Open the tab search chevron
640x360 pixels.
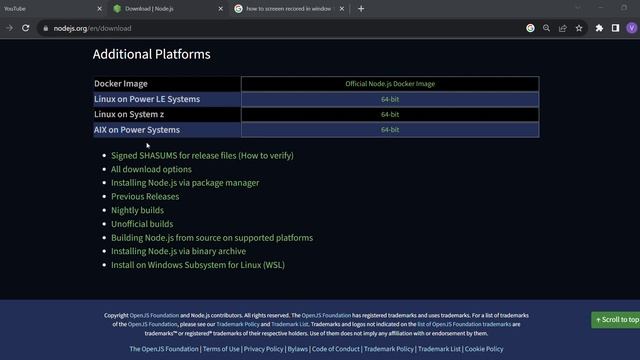(x=578, y=8)
